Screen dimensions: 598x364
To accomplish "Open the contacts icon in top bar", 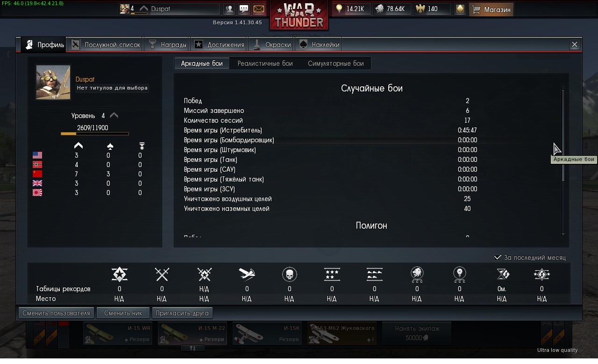I will 229,9.
